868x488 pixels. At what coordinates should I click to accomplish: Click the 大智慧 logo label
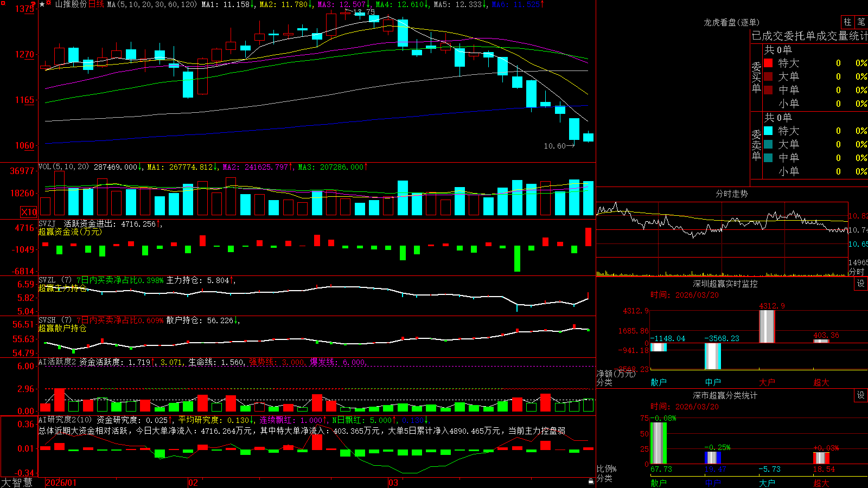coord(17,483)
